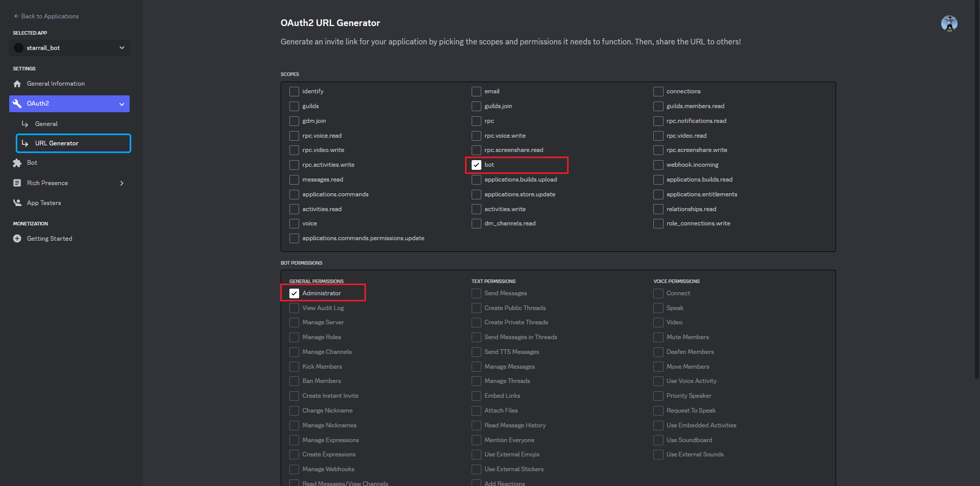Click the home icon for General Information
This screenshot has width=980, height=486.
[17, 84]
